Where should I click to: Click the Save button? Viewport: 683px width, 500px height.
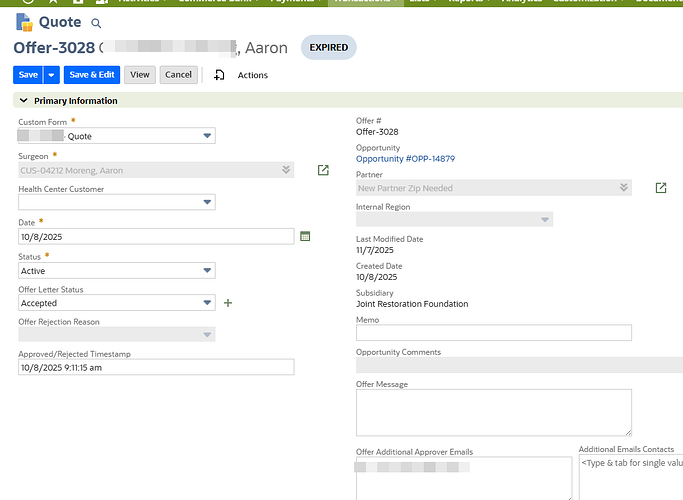tap(28, 75)
